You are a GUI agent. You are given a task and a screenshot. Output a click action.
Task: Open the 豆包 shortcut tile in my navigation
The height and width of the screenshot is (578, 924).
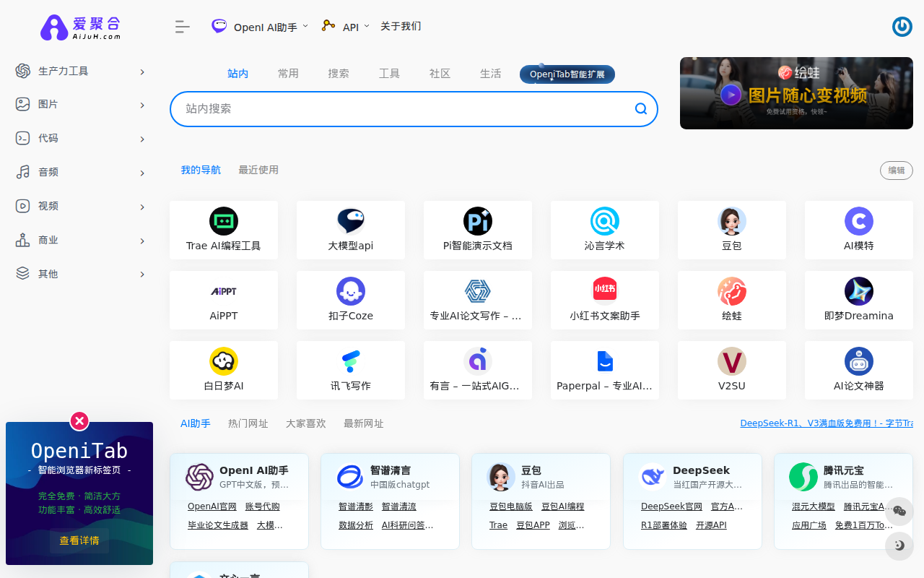(x=732, y=230)
